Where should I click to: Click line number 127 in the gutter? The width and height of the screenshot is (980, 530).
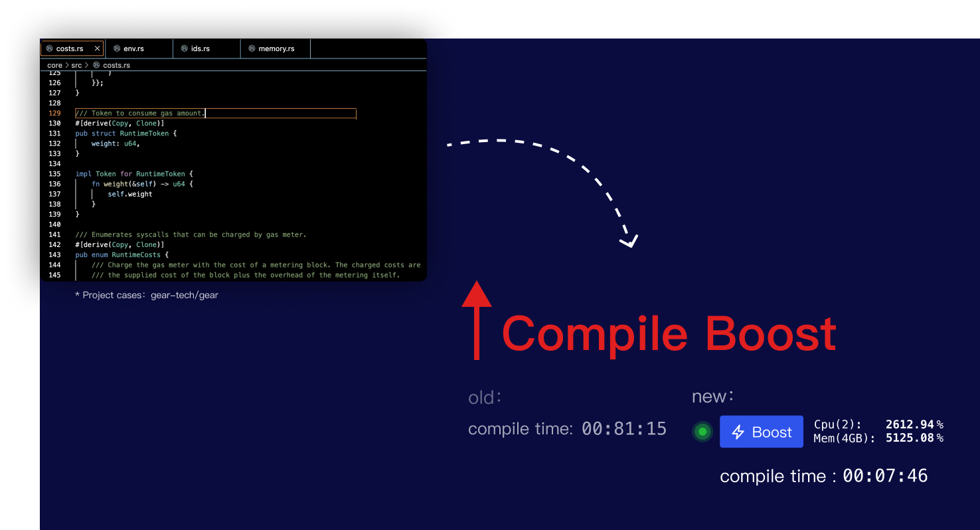[54, 93]
